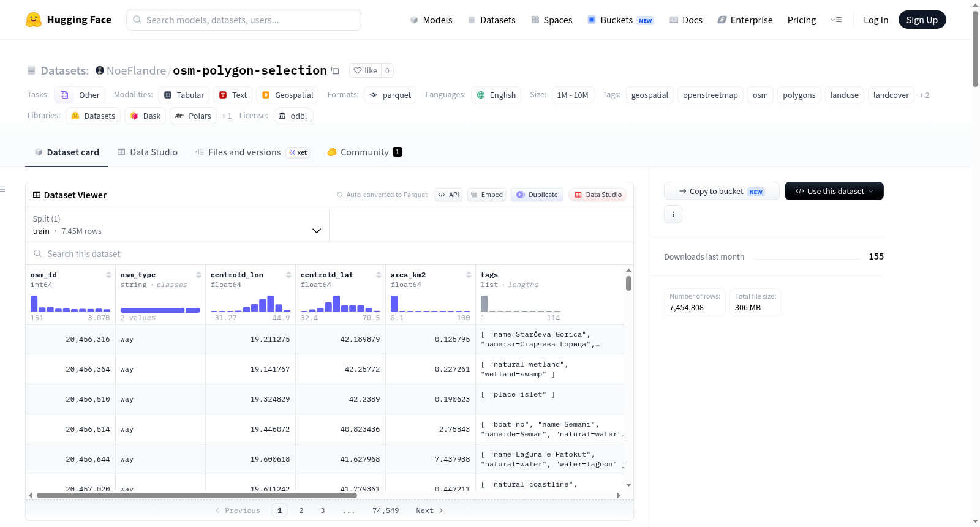Open the Use this dataset dropdown
Image resolution: width=980 pixels, height=527 pixels.
(x=834, y=191)
